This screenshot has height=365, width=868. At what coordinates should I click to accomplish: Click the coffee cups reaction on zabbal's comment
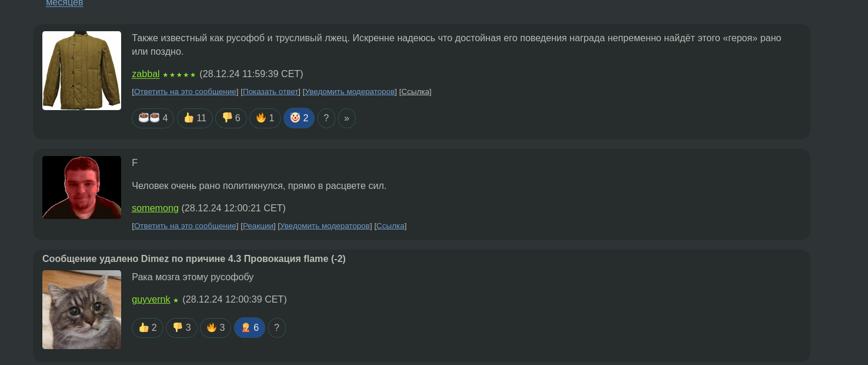tap(152, 118)
